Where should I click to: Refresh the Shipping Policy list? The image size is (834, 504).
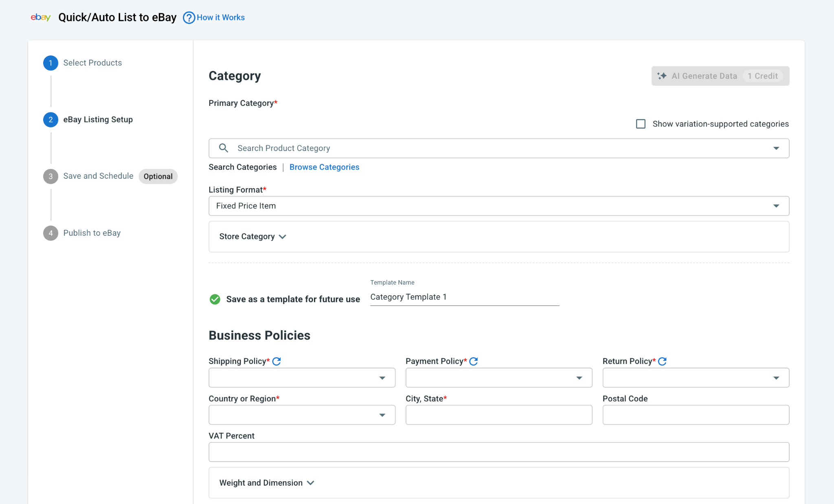[277, 361]
